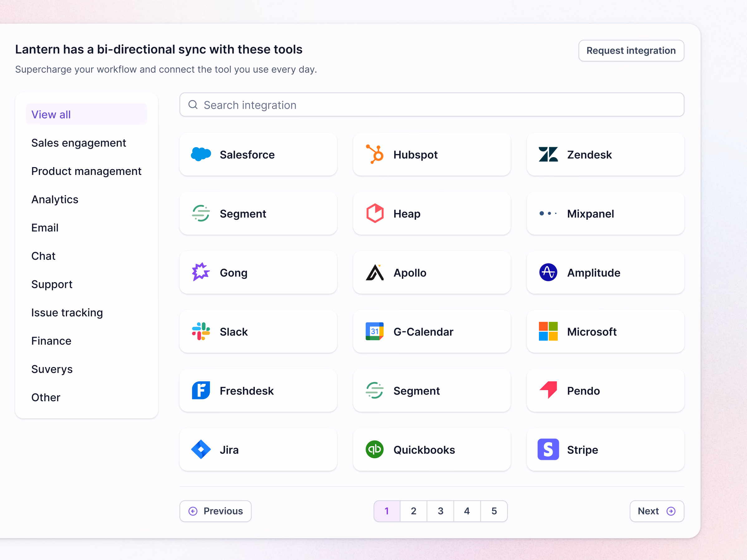Click the Salesforce cloud icon
This screenshot has width=747, height=560.
(x=201, y=155)
